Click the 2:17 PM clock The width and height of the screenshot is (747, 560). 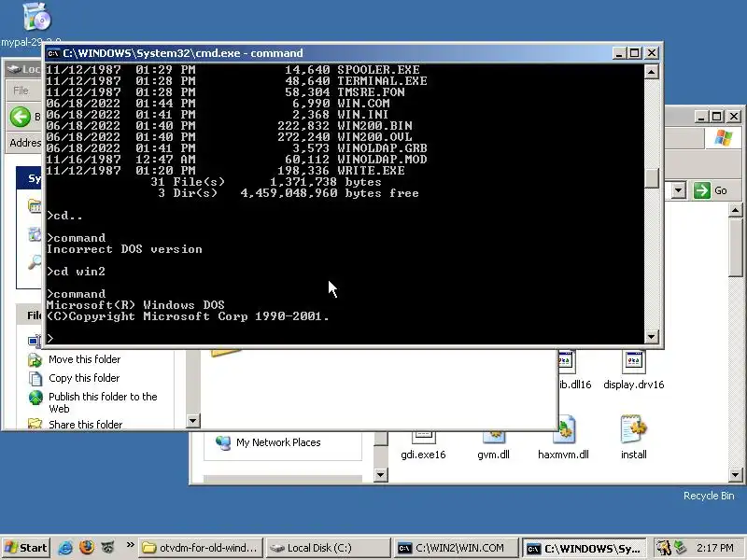[714, 548]
